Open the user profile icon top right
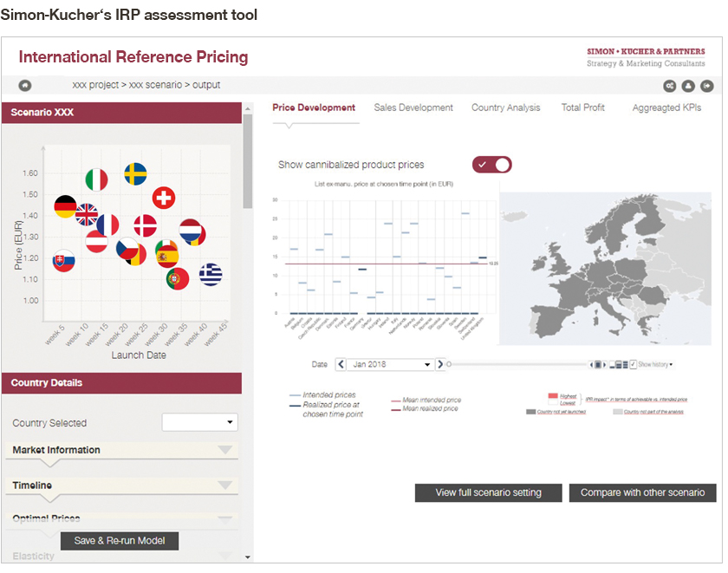728x573 pixels. (x=686, y=86)
